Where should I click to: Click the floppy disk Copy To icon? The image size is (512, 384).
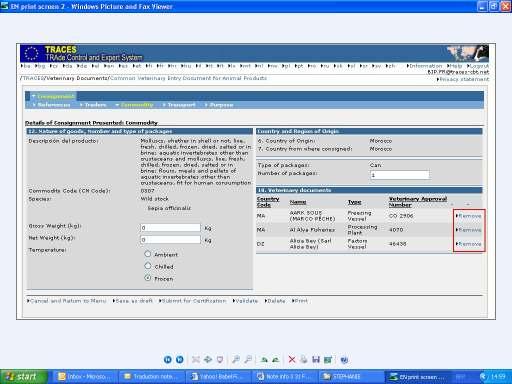click(x=316, y=359)
